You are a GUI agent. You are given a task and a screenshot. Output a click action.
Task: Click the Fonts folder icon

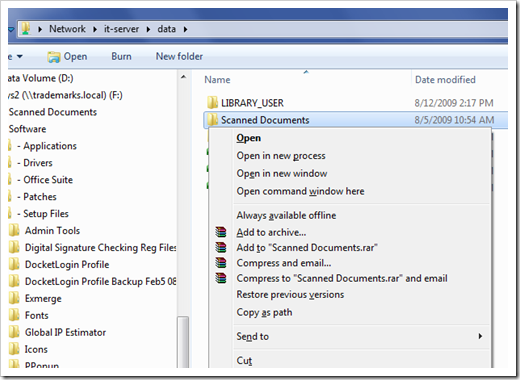click(x=14, y=315)
